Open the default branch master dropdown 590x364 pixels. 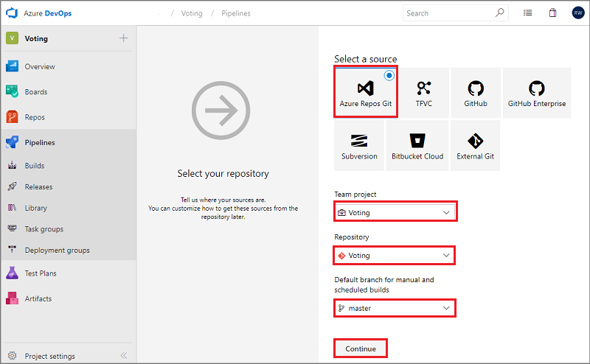click(395, 308)
